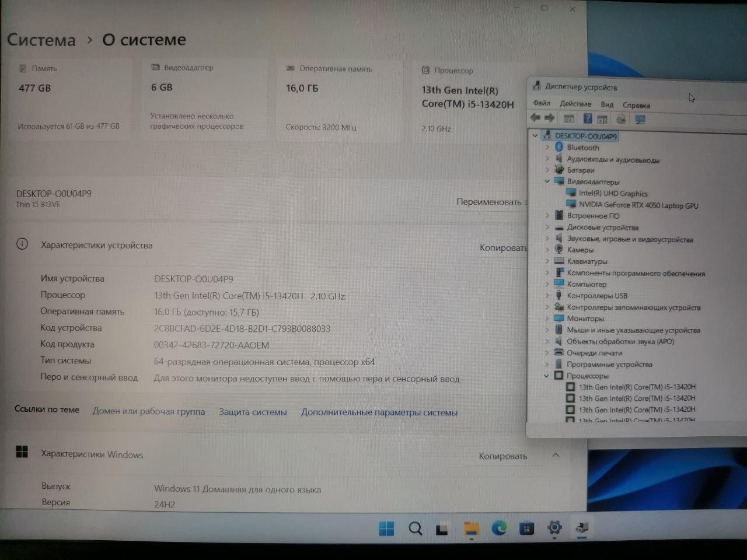
Task: Click Windows 11 Домашняя для одного языка text
Action: pyautogui.click(x=238, y=489)
